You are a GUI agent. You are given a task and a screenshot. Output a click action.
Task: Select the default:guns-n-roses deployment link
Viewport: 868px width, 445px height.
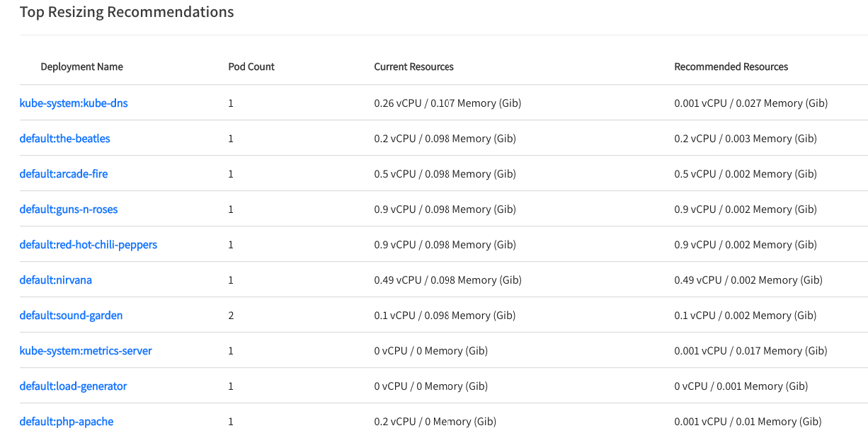coord(69,209)
